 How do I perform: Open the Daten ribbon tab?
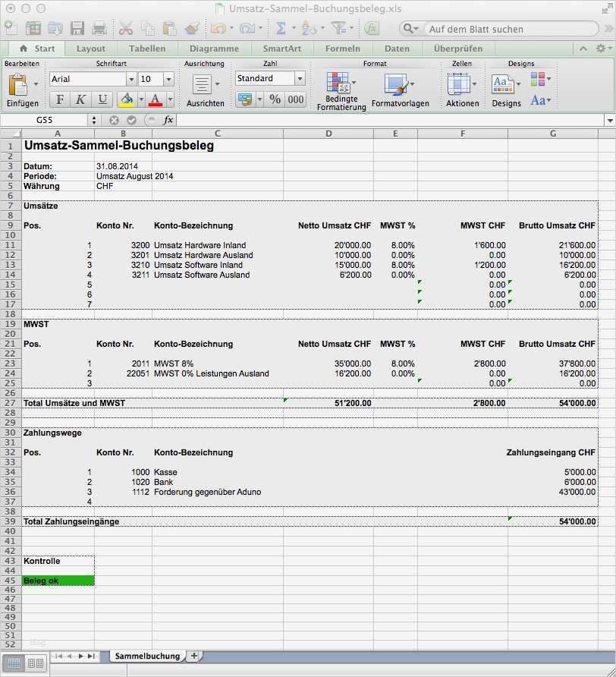pos(397,49)
